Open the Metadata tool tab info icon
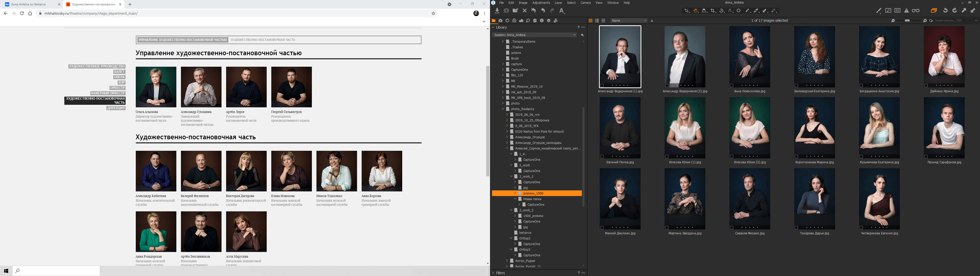 point(542,21)
